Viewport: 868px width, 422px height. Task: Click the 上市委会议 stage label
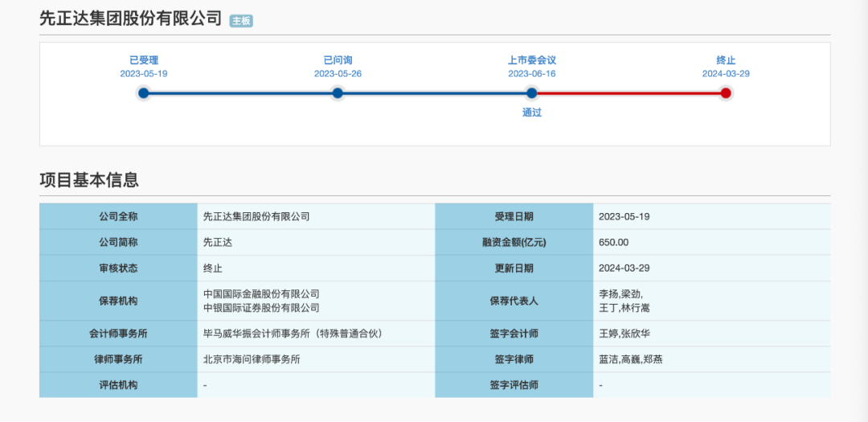point(531,60)
